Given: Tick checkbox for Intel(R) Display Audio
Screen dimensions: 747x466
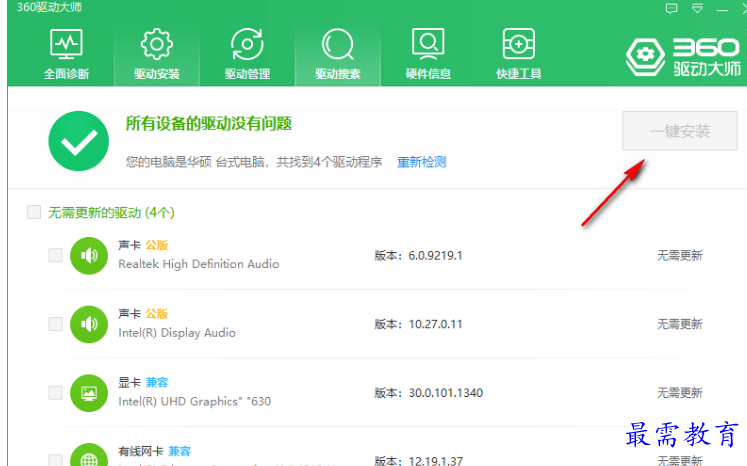Looking at the screenshot, I should point(55,324).
